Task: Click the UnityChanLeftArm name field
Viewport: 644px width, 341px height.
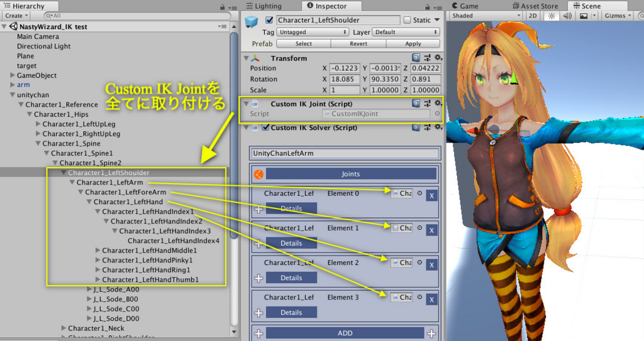Action: pos(345,153)
